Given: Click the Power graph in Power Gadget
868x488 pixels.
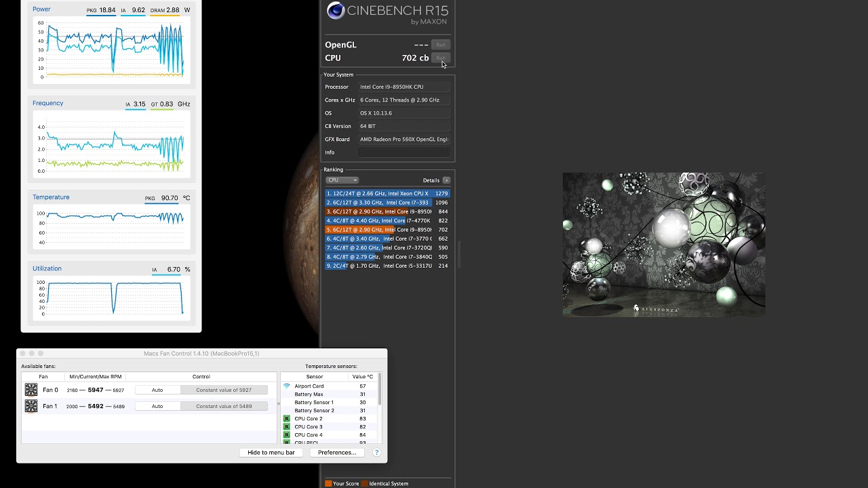Looking at the screenshot, I should coord(112,50).
